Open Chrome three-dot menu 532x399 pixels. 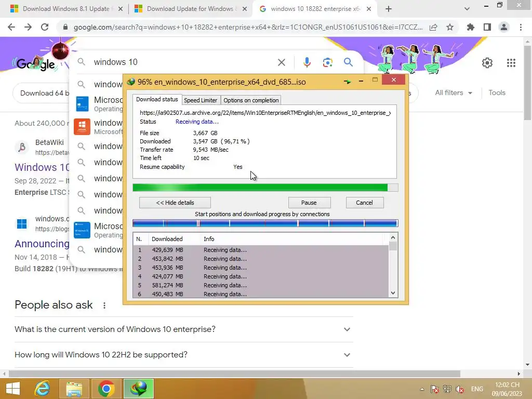[x=521, y=27]
